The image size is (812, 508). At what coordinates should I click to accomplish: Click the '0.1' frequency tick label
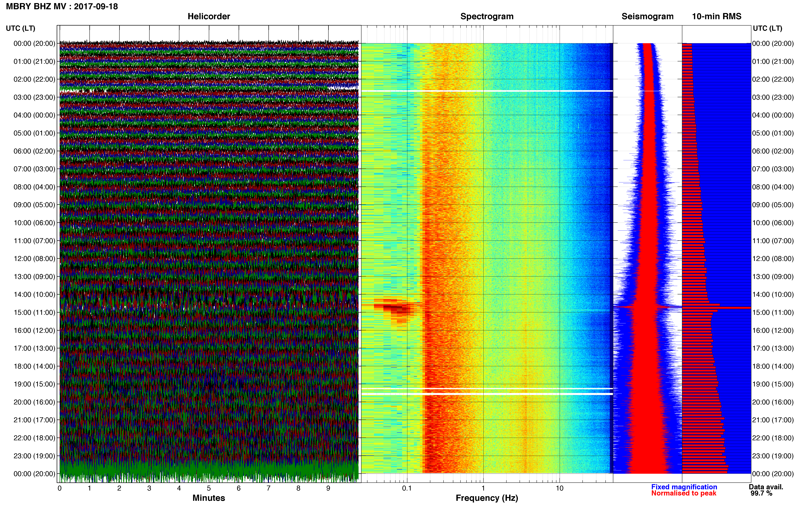click(407, 488)
